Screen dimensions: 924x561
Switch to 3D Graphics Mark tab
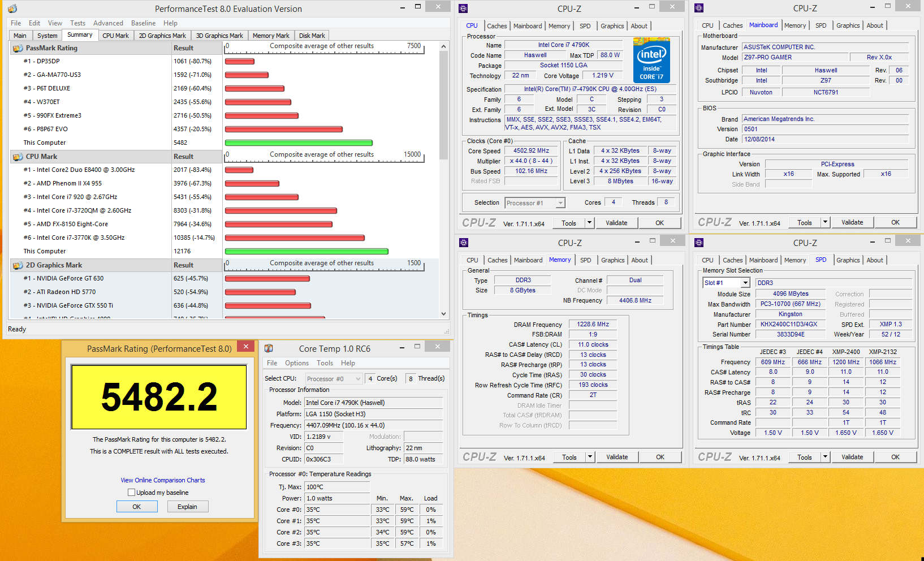pyautogui.click(x=219, y=36)
